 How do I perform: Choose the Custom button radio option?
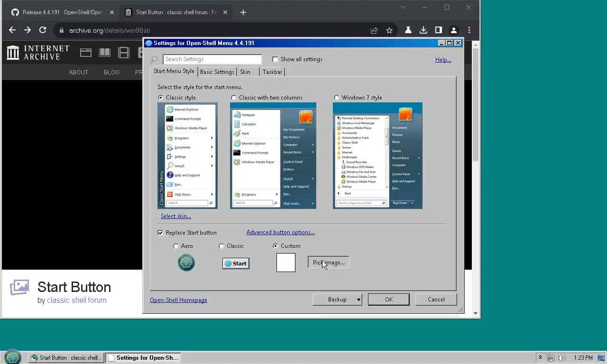point(276,246)
